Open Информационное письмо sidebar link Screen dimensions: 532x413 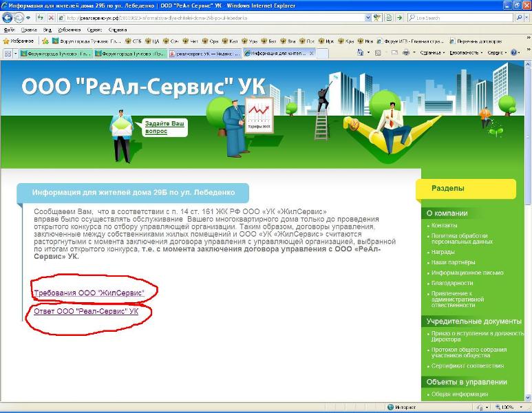point(467,273)
